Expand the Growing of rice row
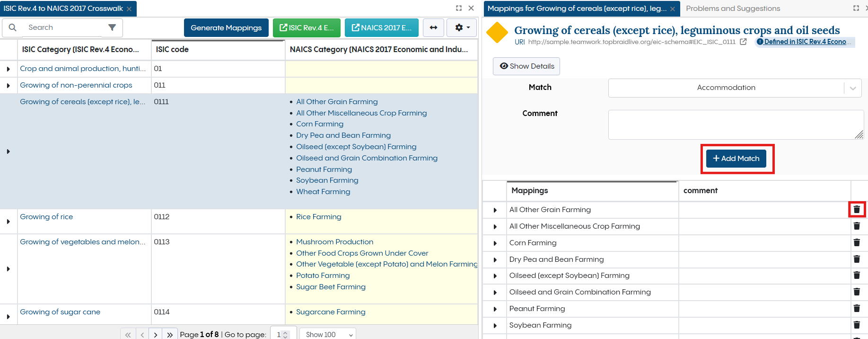The image size is (868, 339). [9, 222]
